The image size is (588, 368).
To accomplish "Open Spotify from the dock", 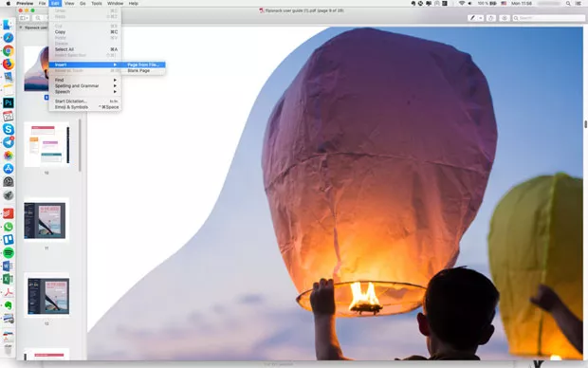I will [x=9, y=253].
